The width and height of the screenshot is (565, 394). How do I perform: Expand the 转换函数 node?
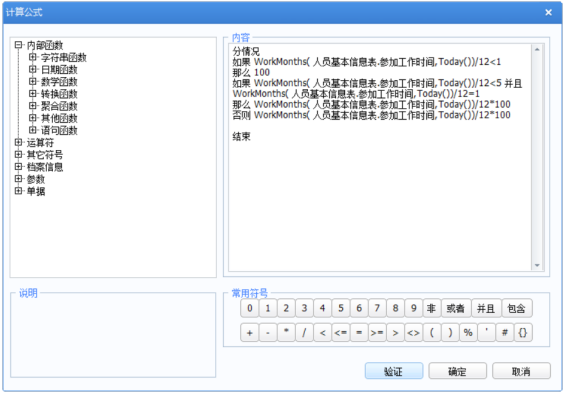click(32, 94)
